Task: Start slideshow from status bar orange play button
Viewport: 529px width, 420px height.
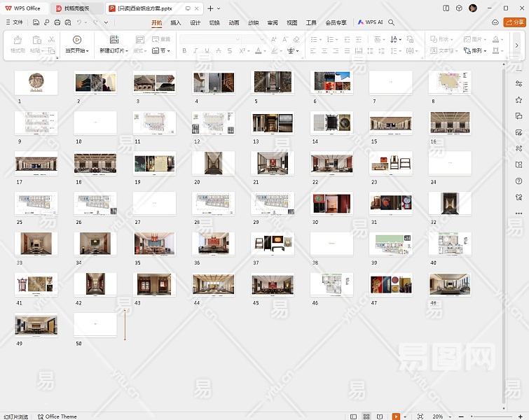Action: (396, 416)
